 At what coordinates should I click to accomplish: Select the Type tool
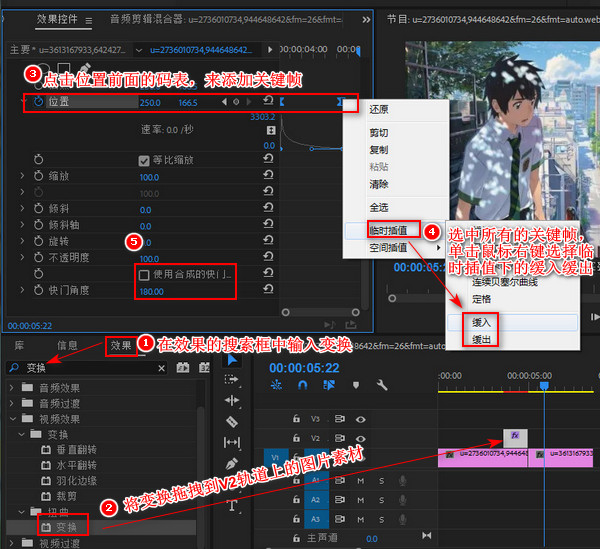point(232,505)
